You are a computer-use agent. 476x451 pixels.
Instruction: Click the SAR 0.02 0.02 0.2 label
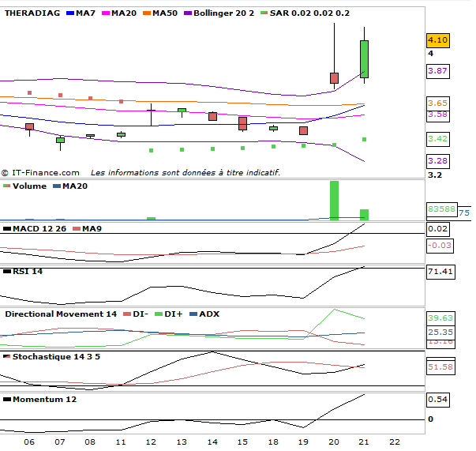(309, 13)
